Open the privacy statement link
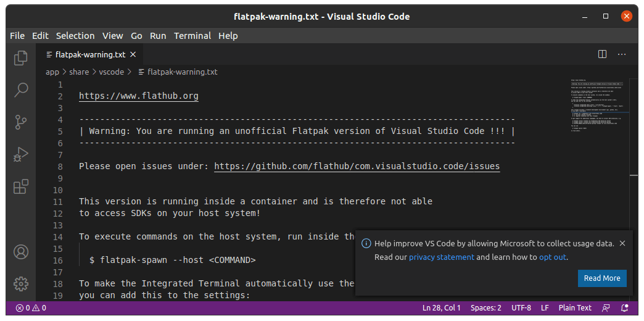Viewport: 644px width, 321px height. pos(442,257)
